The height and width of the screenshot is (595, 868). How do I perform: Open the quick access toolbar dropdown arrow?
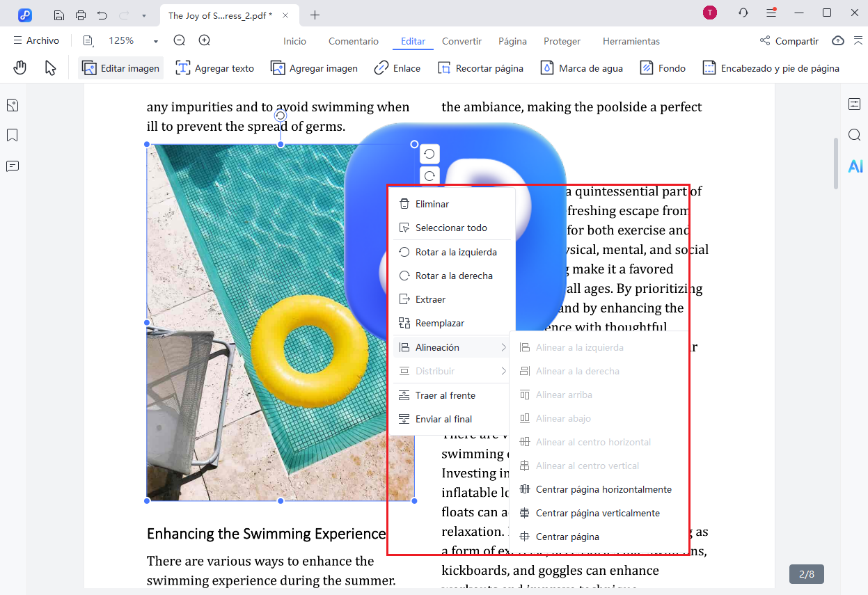(x=144, y=15)
